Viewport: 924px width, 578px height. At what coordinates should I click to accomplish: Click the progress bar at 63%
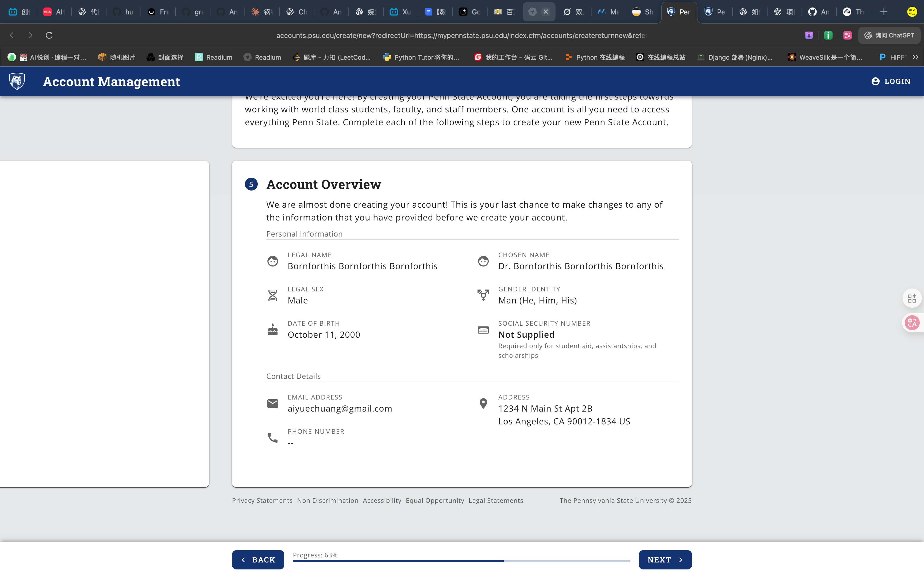point(461,561)
